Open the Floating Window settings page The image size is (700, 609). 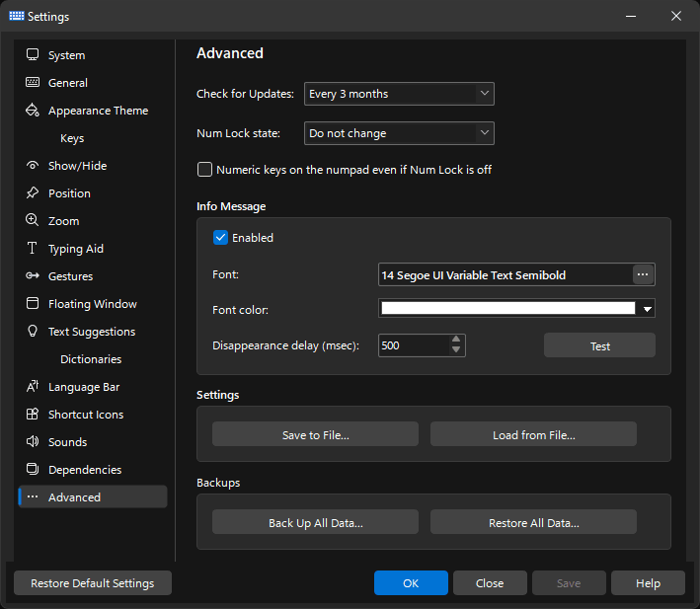coord(93,303)
